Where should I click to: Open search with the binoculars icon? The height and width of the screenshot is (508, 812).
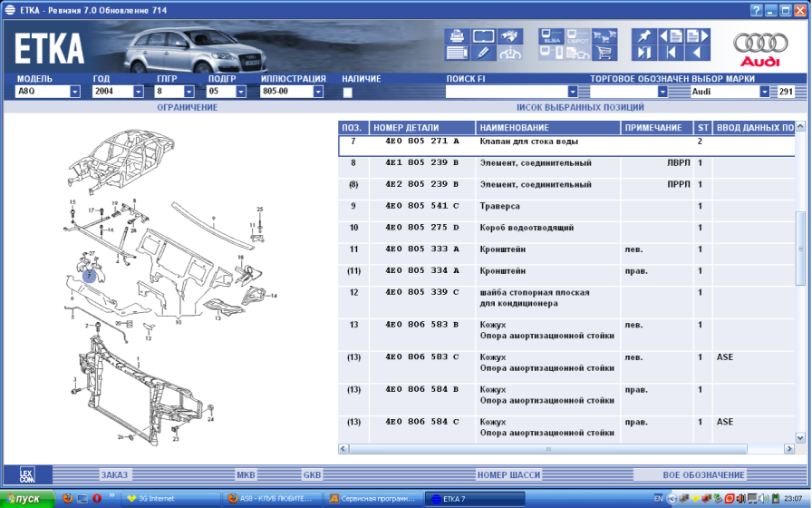coord(511,36)
